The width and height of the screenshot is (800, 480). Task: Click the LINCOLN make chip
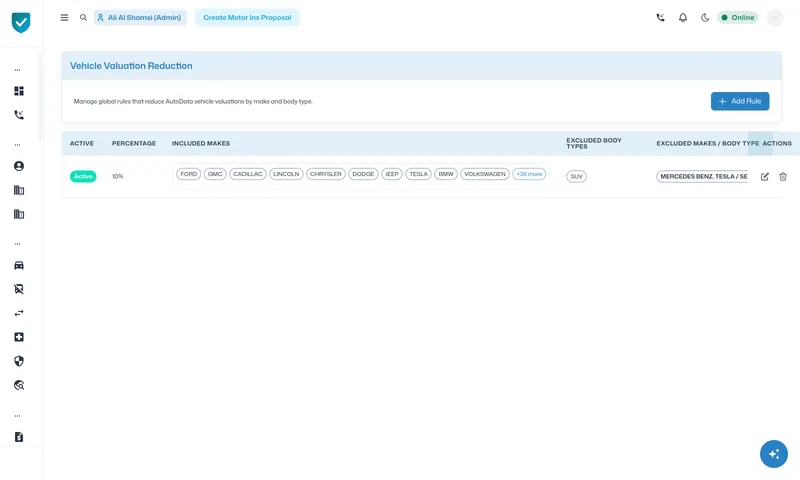pyautogui.click(x=286, y=174)
